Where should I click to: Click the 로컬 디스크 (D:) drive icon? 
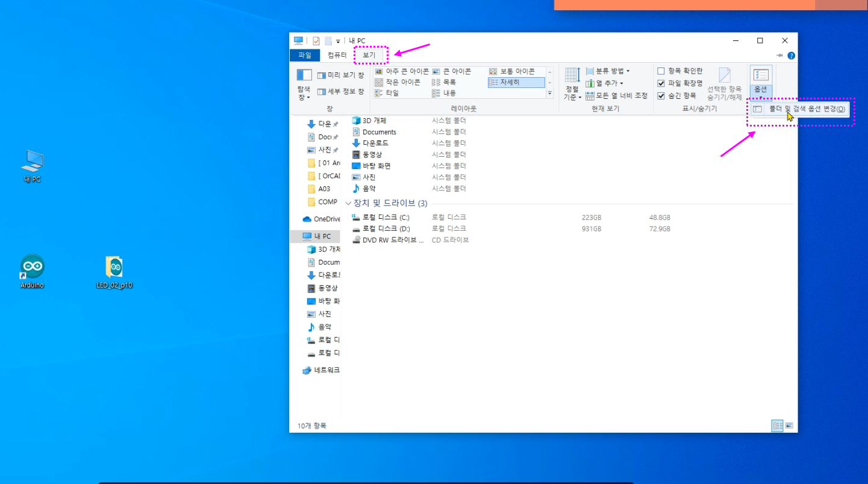[x=356, y=229]
